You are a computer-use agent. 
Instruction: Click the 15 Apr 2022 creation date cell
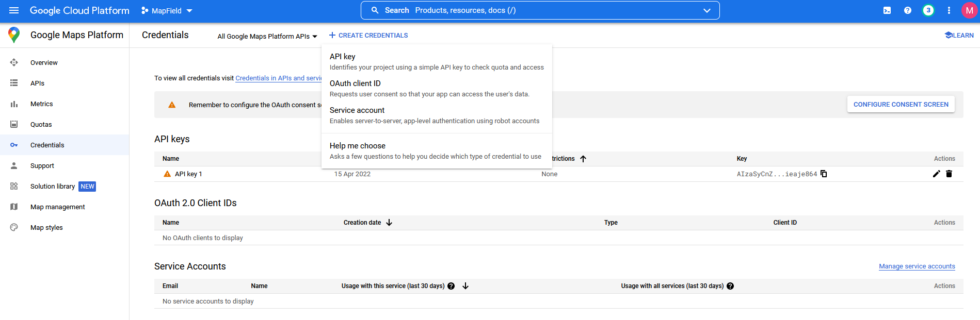[352, 174]
